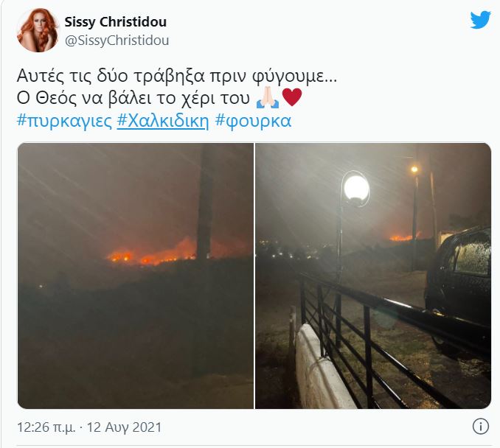Open the Sissy Christidou display name
Viewport: 500px width, 448px height.
pos(116,22)
